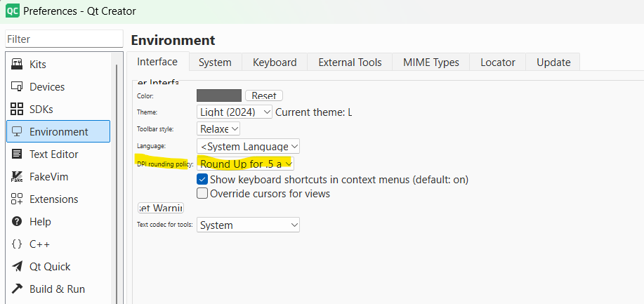Switch to the System tab
The image size is (644, 304).
(x=215, y=62)
